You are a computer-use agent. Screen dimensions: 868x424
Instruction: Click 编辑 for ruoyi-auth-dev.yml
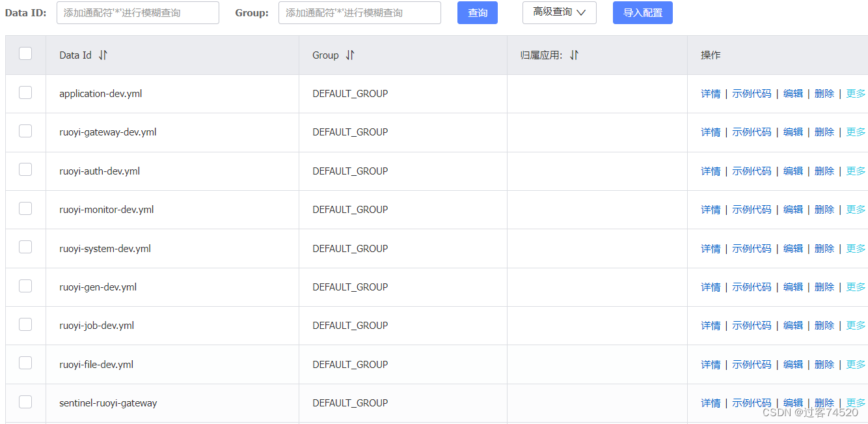[x=793, y=171]
